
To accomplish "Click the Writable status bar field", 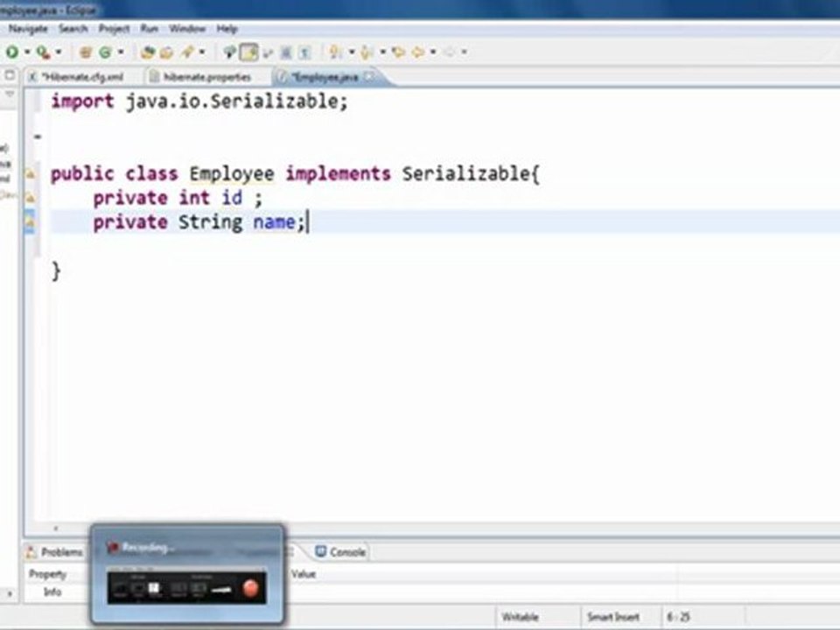I will pyautogui.click(x=520, y=617).
